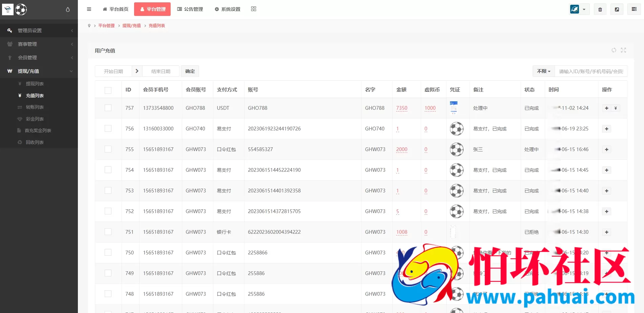Click amount 7350 in row 757

point(402,108)
